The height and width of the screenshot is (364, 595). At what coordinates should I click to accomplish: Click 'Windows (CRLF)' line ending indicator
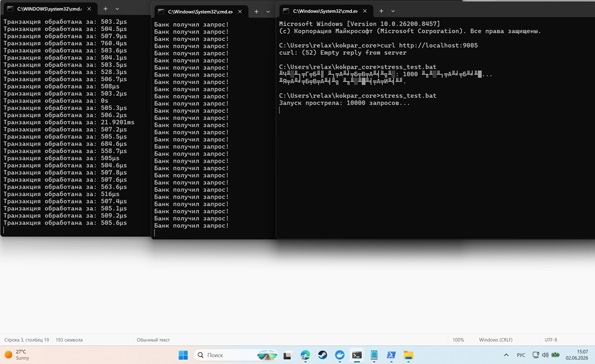coord(495,340)
